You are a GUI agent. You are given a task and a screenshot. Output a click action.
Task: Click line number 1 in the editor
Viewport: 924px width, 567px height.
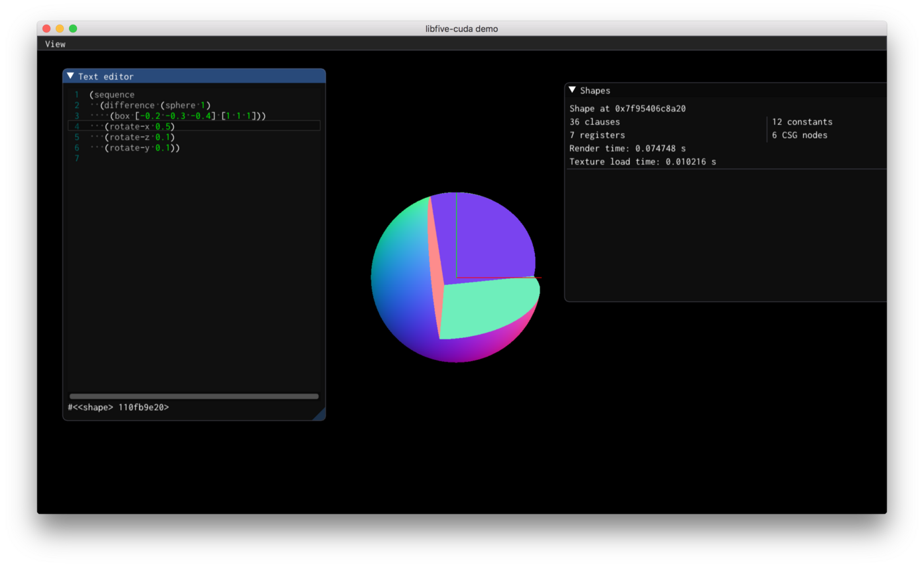click(x=77, y=94)
